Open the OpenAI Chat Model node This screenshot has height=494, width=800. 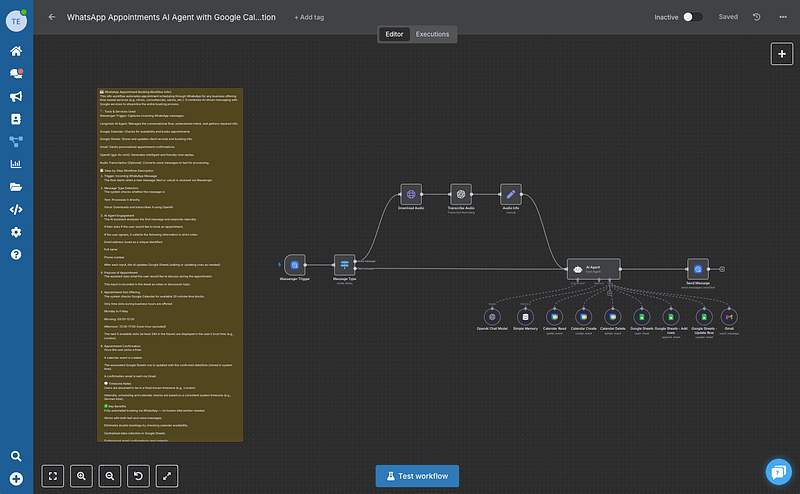(x=492, y=316)
